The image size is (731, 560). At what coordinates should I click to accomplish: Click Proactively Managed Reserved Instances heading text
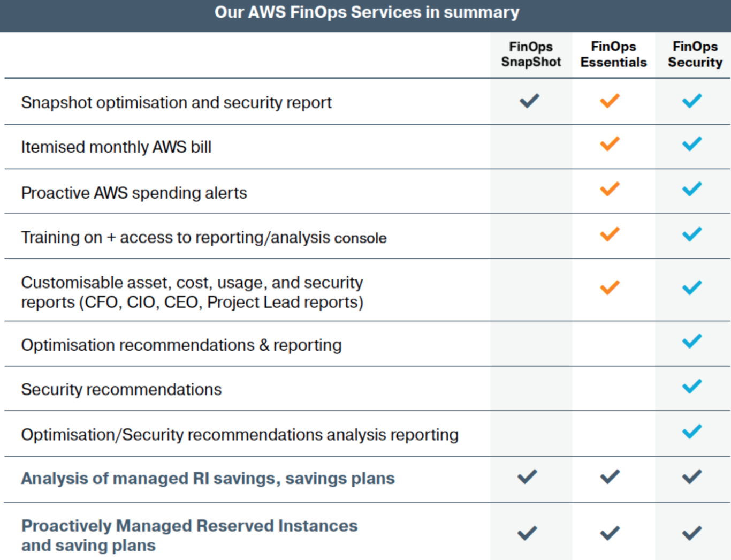189,535
